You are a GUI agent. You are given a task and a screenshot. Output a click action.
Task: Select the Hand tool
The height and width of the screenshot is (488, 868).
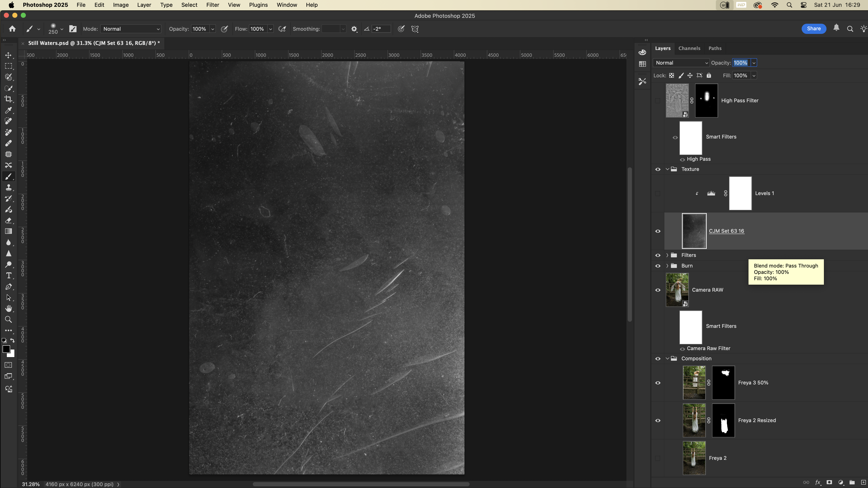pos(8,308)
